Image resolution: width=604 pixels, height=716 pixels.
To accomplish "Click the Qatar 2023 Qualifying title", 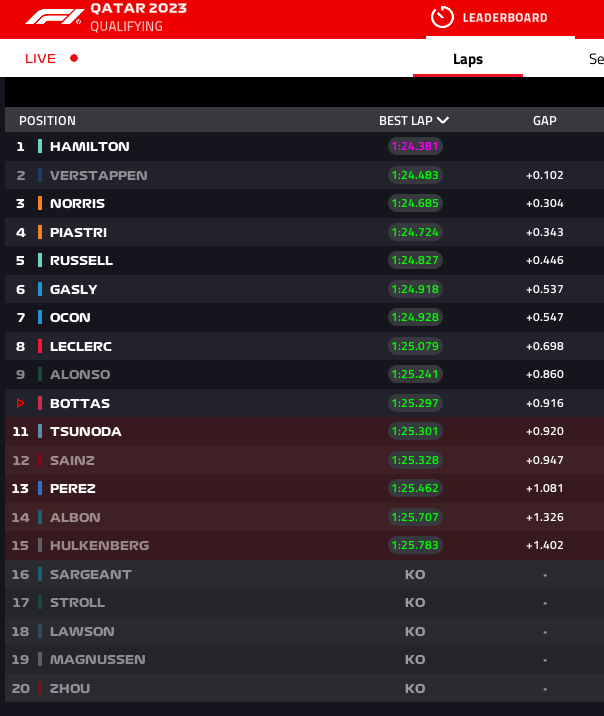I will (x=138, y=17).
